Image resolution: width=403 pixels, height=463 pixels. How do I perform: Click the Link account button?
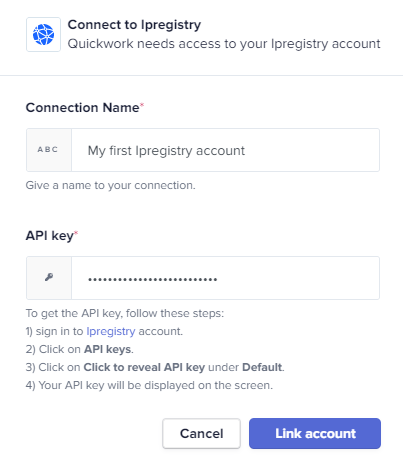pos(315,433)
